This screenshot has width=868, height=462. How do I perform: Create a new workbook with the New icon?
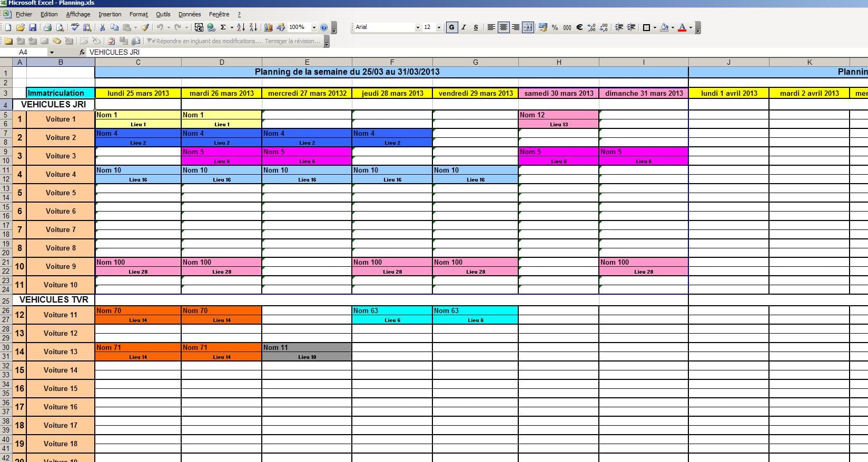(8, 27)
